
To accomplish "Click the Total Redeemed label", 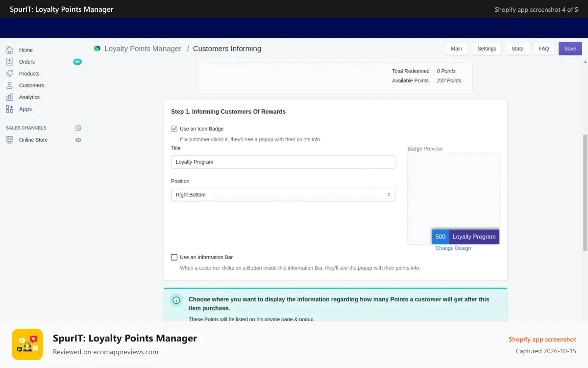I will point(411,71).
